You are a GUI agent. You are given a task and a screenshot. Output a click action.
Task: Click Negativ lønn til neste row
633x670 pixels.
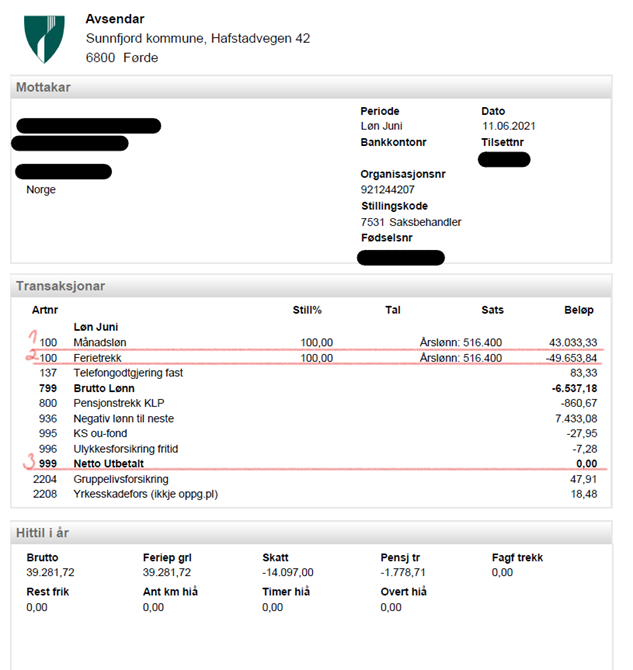124,419
